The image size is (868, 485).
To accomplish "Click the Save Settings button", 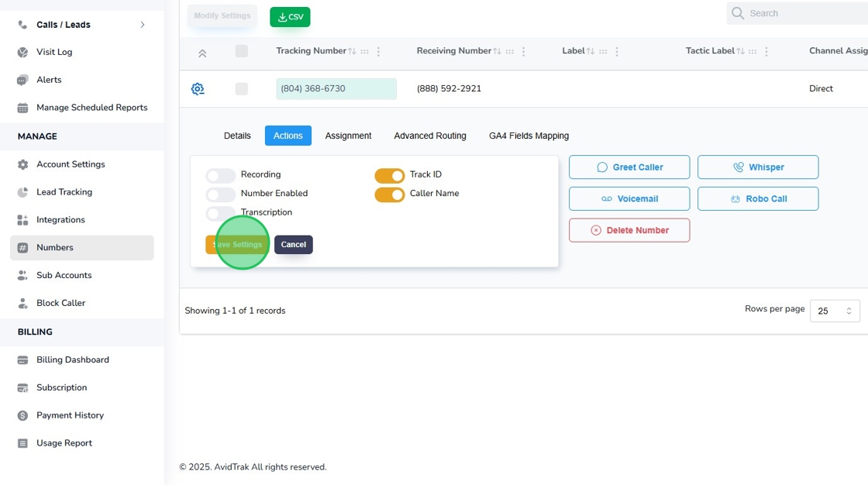I will click(237, 244).
